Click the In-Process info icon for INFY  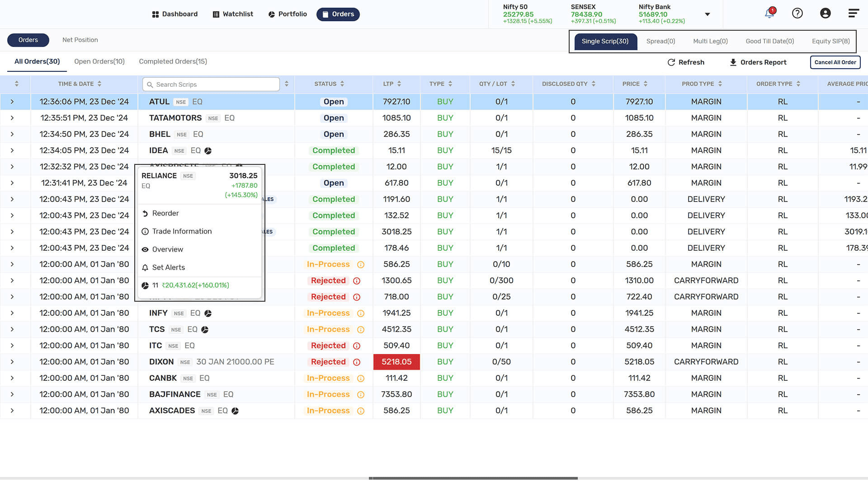click(x=361, y=313)
